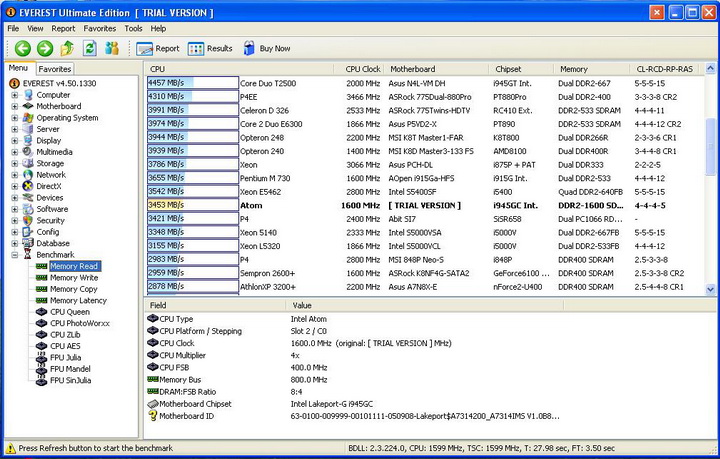Expand the Motherboard tree node
The height and width of the screenshot is (459, 720).
pyautogui.click(x=15, y=106)
